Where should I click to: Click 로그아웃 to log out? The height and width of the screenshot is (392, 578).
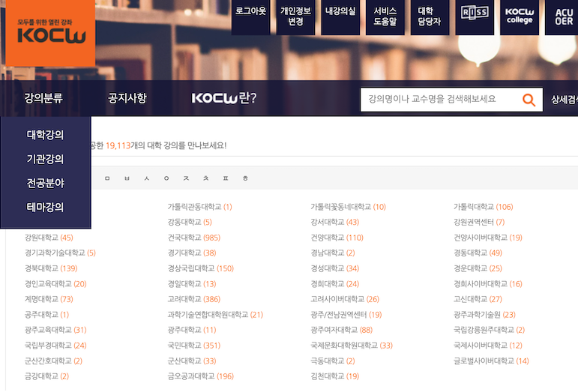click(250, 17)
